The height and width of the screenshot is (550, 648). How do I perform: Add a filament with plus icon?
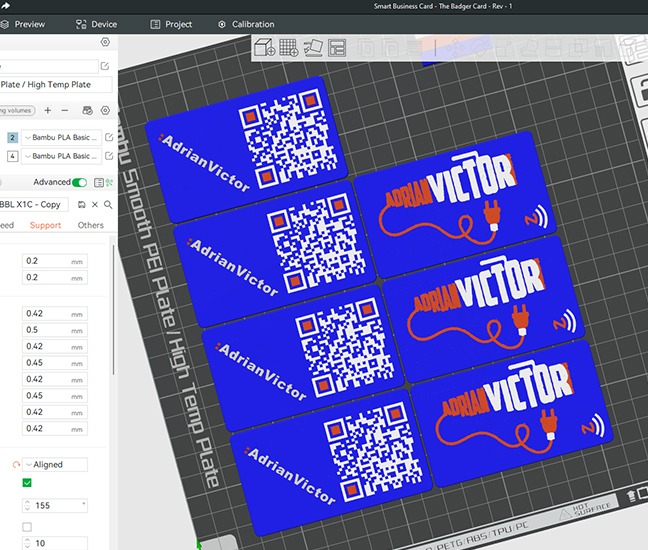coord(48,110)
